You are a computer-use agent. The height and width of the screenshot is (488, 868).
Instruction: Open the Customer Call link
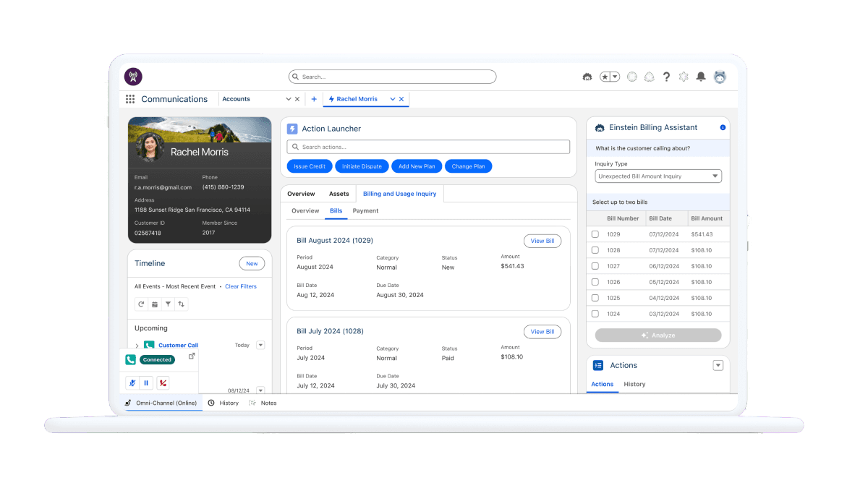(x=178, y=346)
